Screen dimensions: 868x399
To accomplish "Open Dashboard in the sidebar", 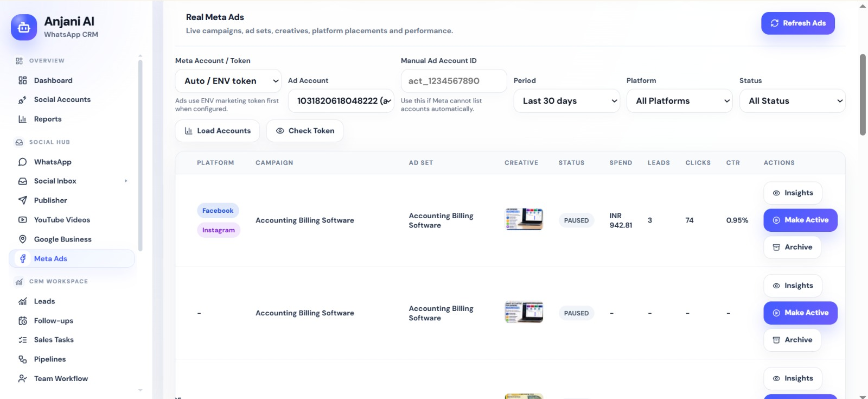I will (x=72, y=80).
